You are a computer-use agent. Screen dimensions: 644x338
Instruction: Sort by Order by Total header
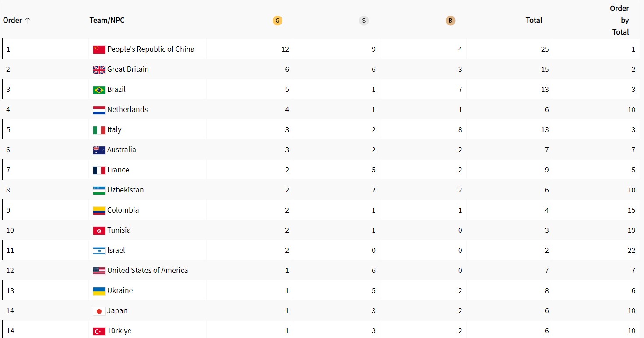[x=619, y=20]
